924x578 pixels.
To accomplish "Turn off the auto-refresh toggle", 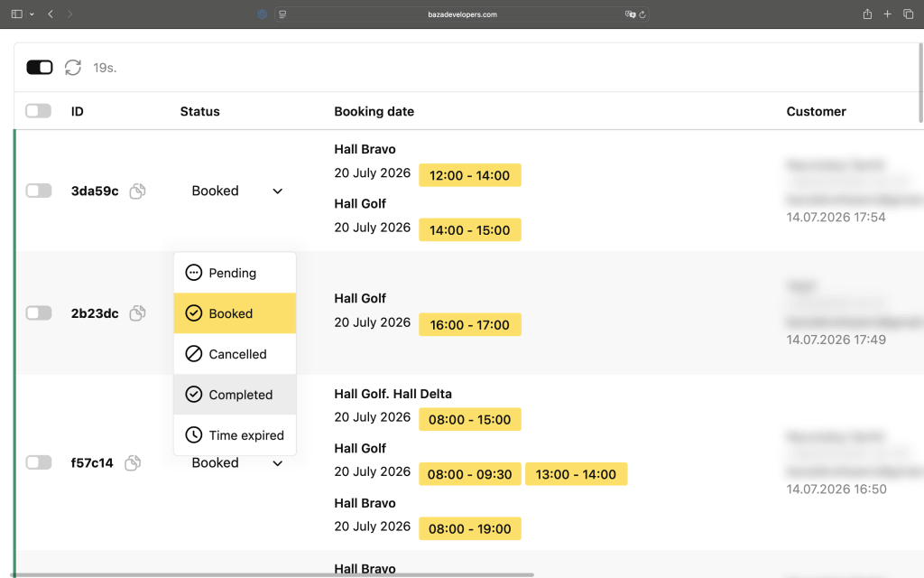I will pos(40,67).
